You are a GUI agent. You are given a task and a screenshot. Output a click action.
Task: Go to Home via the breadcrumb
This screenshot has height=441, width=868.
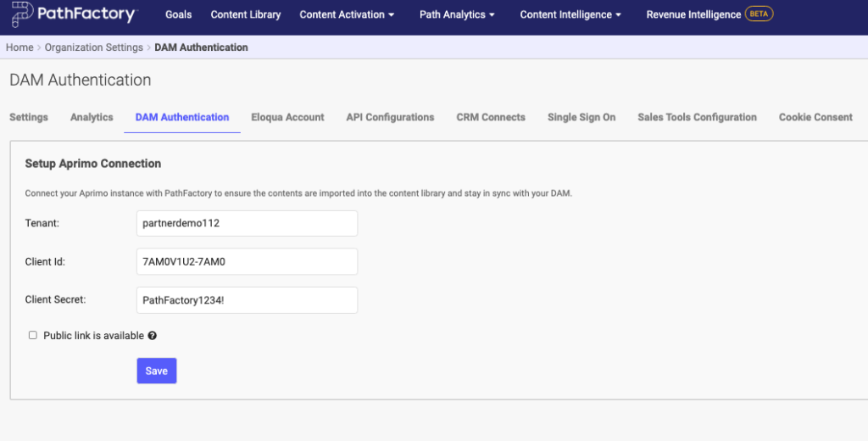(x=19, y=47)
